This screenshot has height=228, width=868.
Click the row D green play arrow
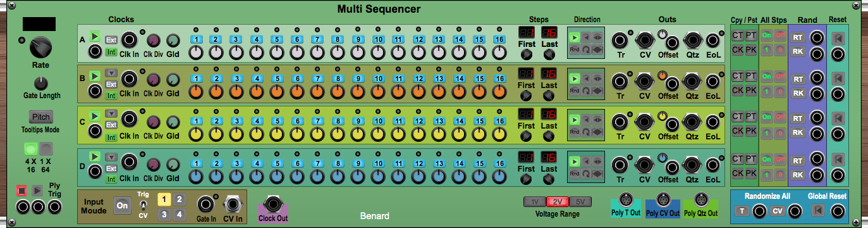tap(95, 156)
